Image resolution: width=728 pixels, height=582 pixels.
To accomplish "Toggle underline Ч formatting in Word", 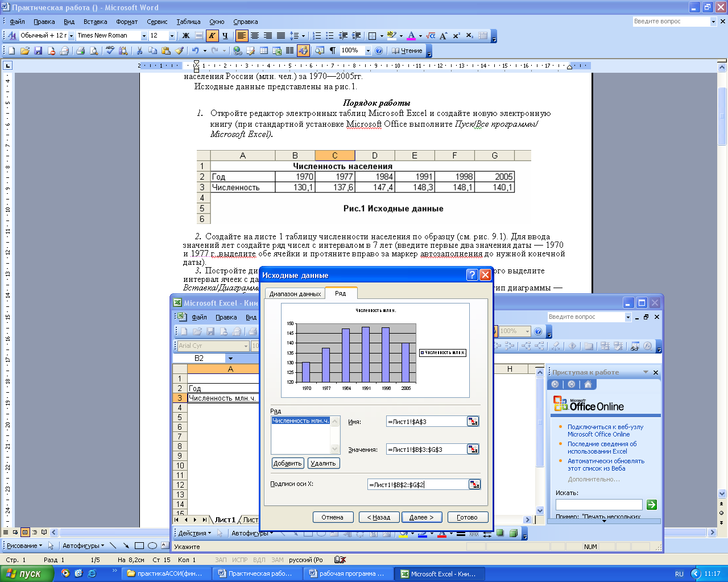I will pos(225,35).
